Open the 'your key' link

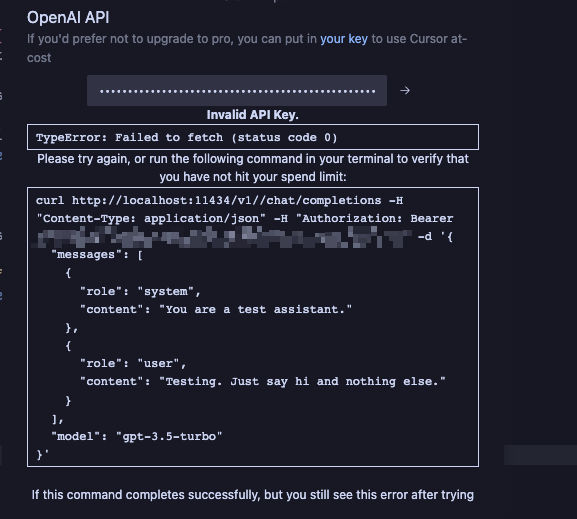click(x=344, y=39)
